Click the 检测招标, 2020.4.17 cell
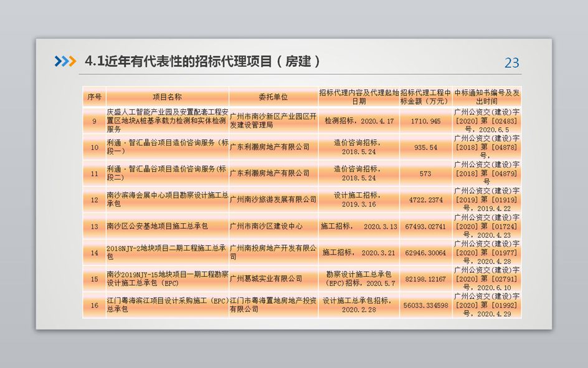The width and height of the screenshot is (588, 368). click(x=359, y=121)
